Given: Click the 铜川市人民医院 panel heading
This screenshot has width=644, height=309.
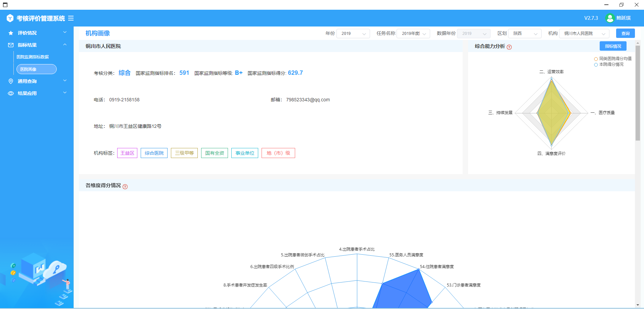Looking at the screenshot, I should (x=103, y=46).
